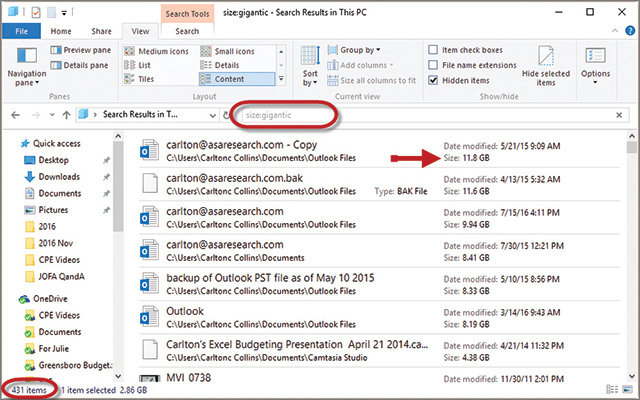Open CPE Videos under Quick access
Viewport: 640px width, 400px height.
52,260
